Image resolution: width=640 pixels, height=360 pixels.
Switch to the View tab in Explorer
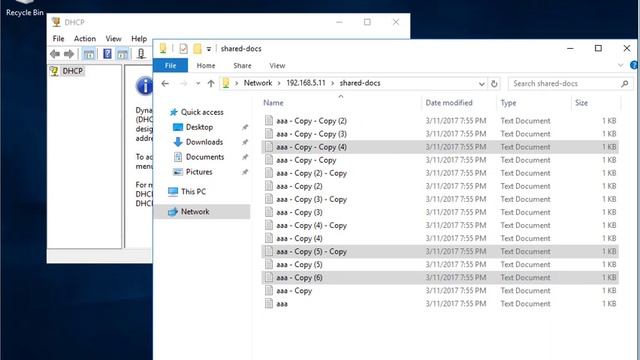pos(277,65)
